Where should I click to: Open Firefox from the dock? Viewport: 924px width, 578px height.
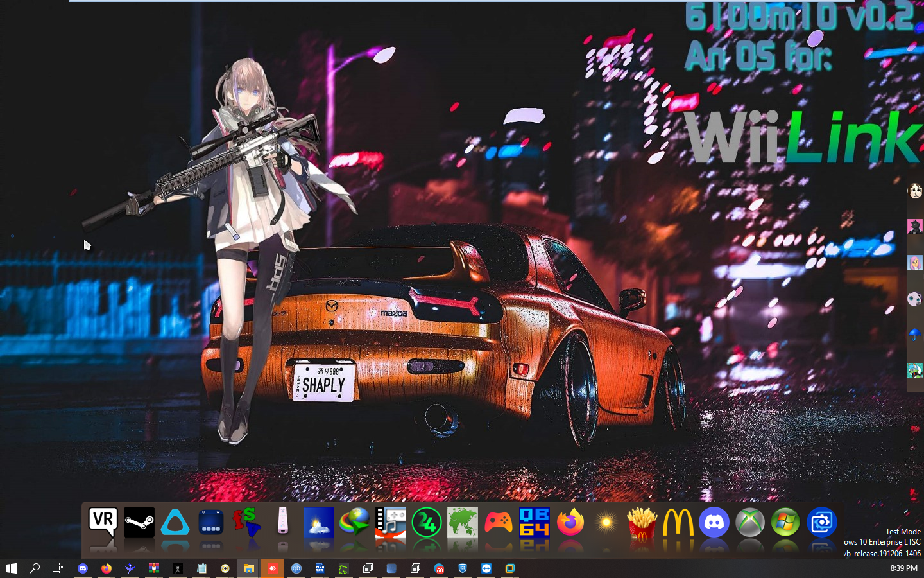coord(570,522)
